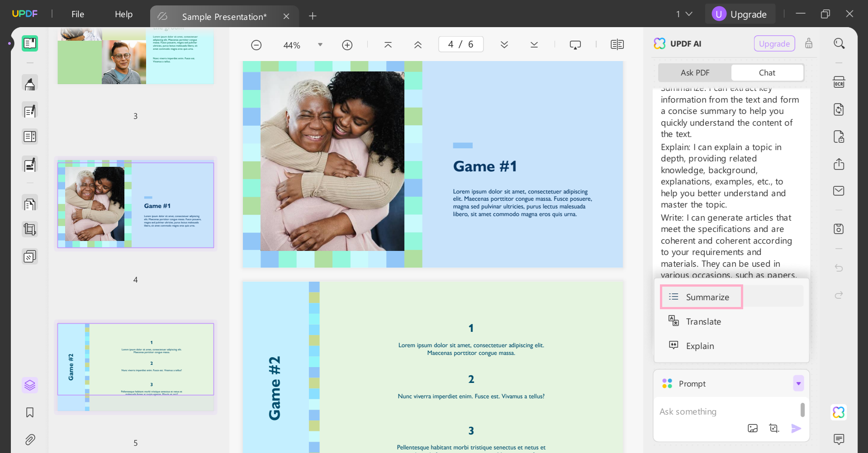Jump to the last page
The width and height of the screenshot is (868, 453).
(534, 44)
